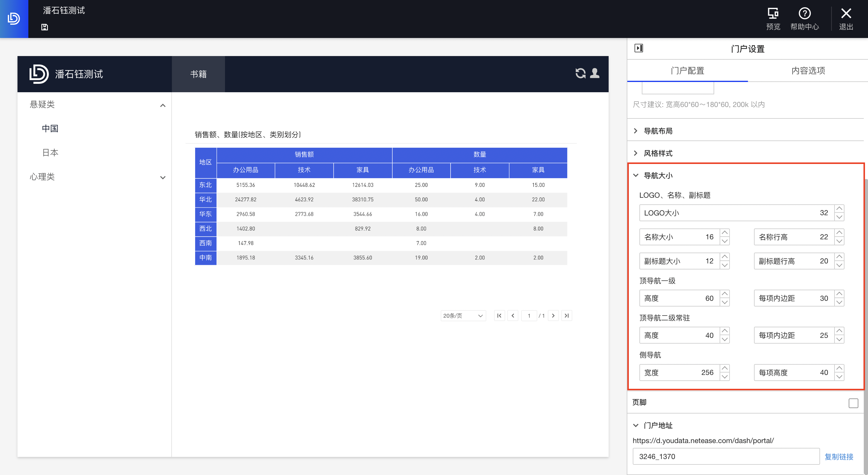Click the user profile icon
Viewport: 868px width, 475px height.
point(595,73)
